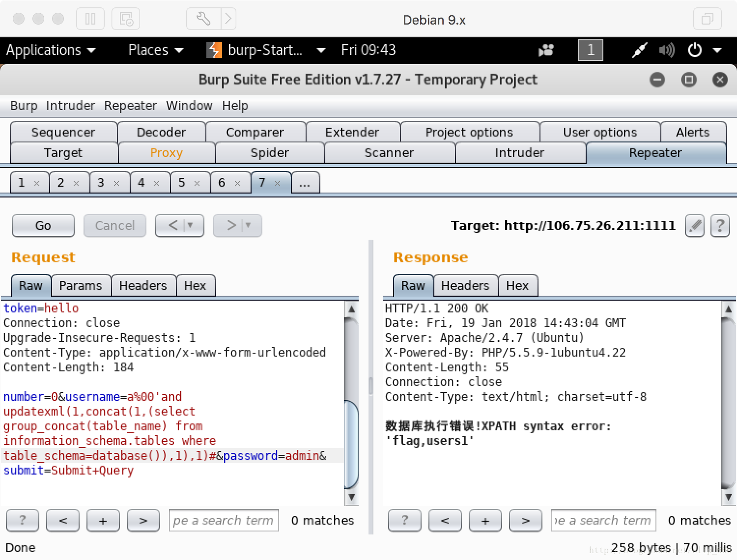Open the Help menu
The width and height of the screenshot is (737, 560).
(x=235, y=106)
